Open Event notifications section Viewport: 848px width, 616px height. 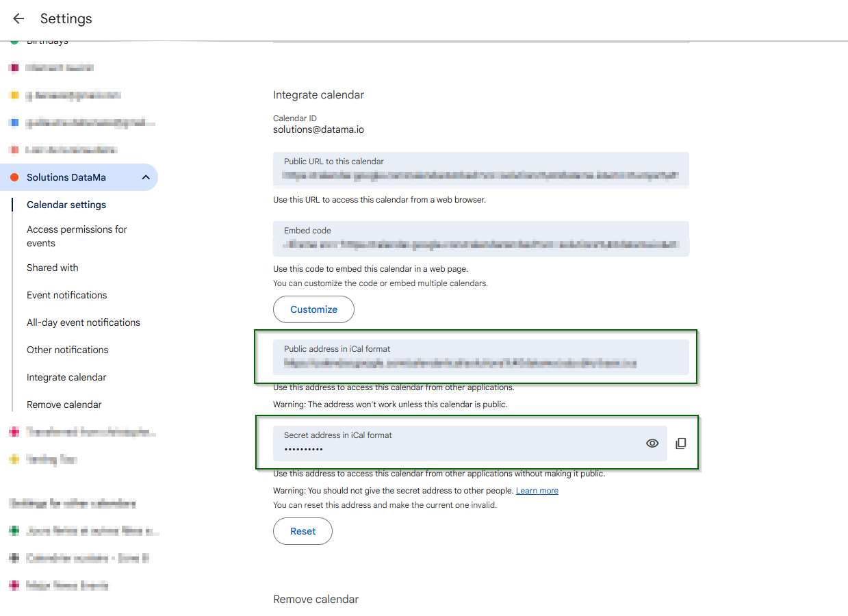(67, 295)
